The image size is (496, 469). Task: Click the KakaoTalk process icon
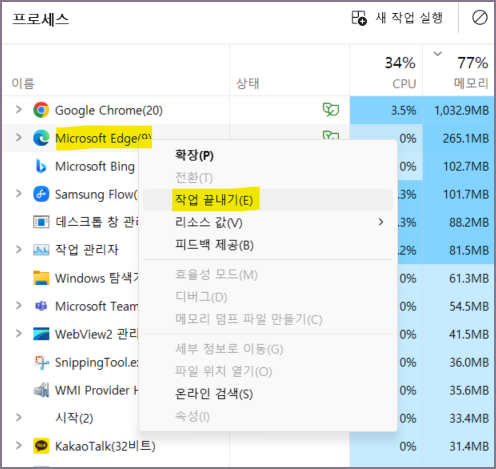tap(41, 446)
